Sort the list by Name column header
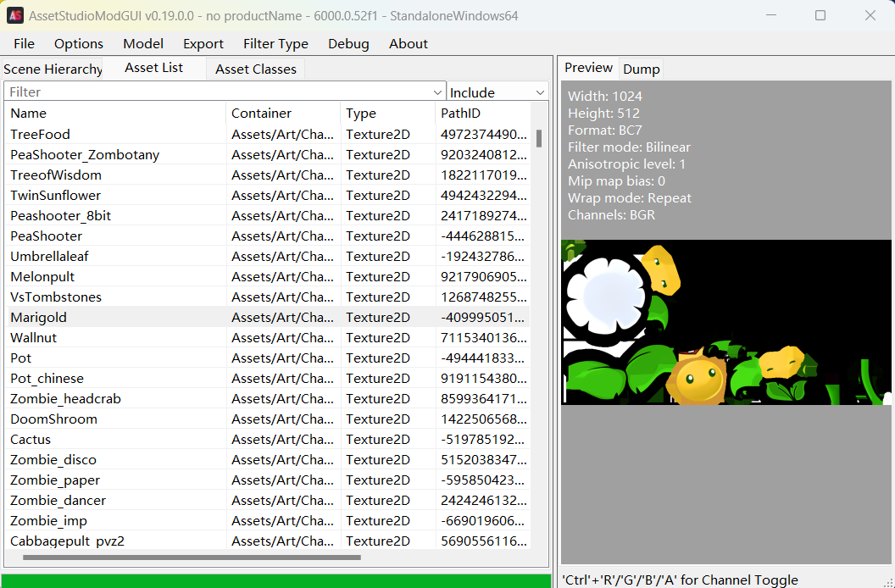Screen dimensions: 895x588 tap(114, 114)
